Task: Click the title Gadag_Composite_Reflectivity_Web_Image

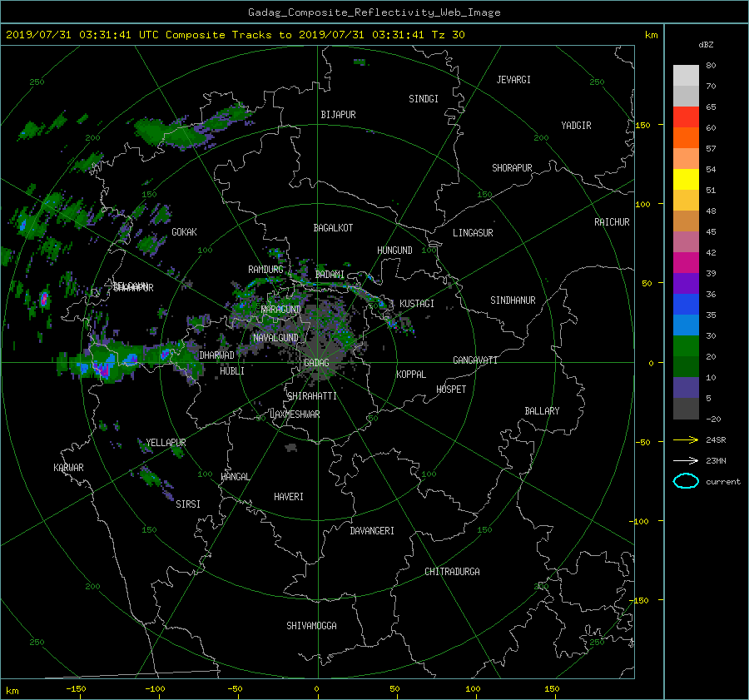Action: point(374,12)
